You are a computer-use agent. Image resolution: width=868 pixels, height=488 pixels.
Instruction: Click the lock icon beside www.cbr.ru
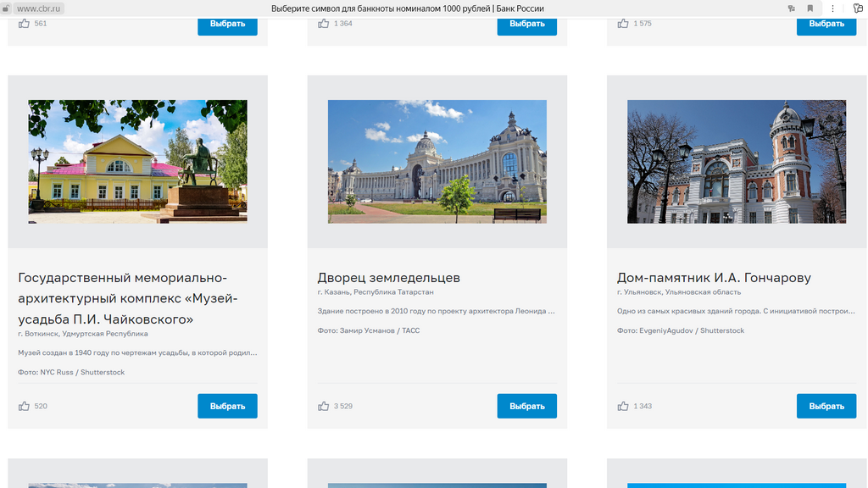pyautogui.click(x=5, y=8)
